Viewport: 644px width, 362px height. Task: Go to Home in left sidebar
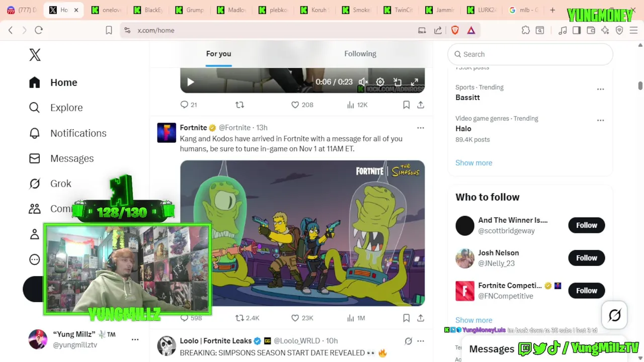(x=53, y=82)
